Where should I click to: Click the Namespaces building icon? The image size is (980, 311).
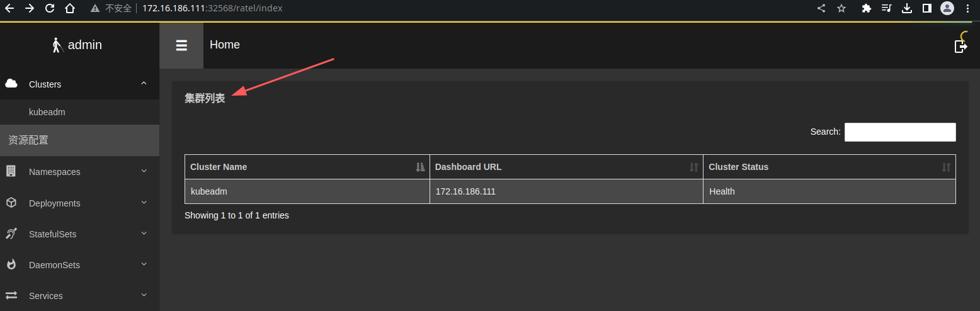pyautogui.click(x=11, y=171)
